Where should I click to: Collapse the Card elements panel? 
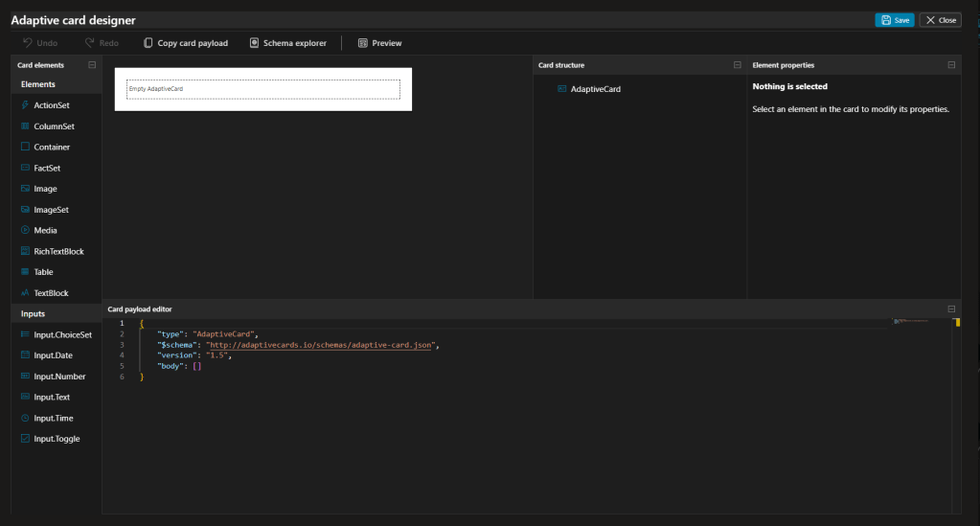pyautogui.click(x=91, y=65)
